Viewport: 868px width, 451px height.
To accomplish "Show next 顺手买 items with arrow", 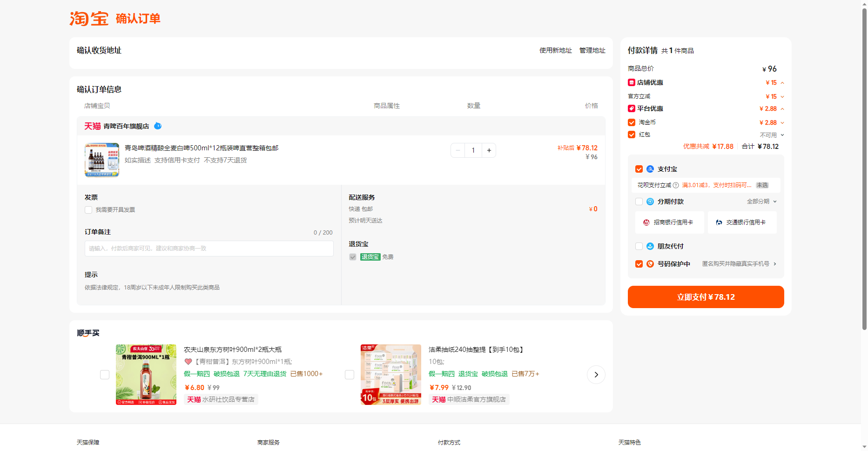I will 596,375.
